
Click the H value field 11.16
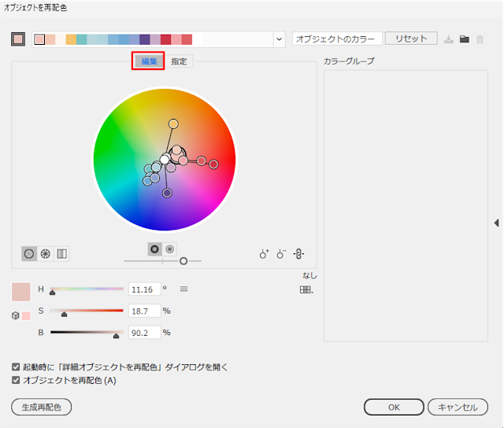[145, 290]
